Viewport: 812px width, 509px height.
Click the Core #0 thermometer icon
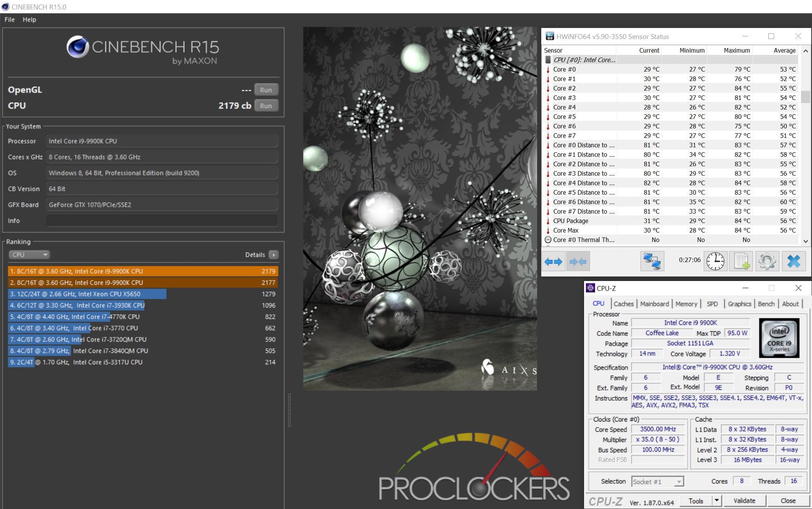[x=548, y=69]
